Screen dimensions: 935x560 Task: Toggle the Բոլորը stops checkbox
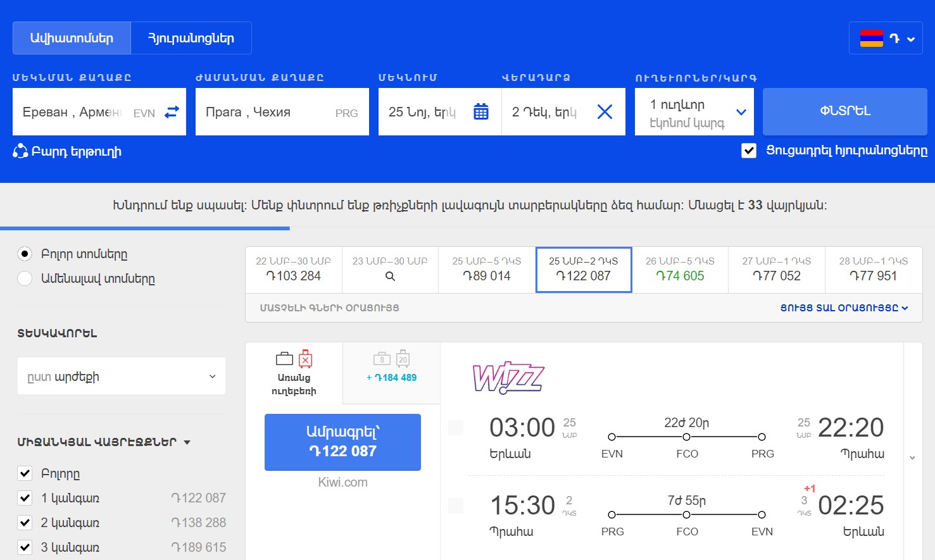point(25,473)
